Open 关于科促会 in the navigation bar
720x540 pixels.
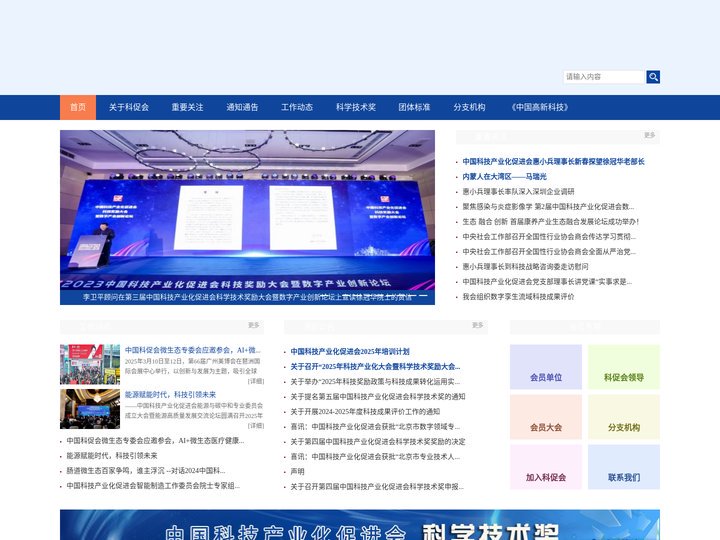tap(129, 107)
